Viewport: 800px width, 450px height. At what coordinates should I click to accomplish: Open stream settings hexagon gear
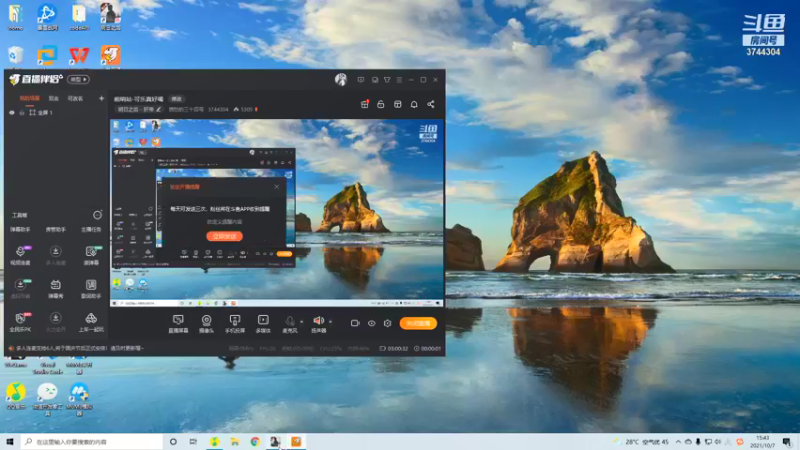(388, 323)
